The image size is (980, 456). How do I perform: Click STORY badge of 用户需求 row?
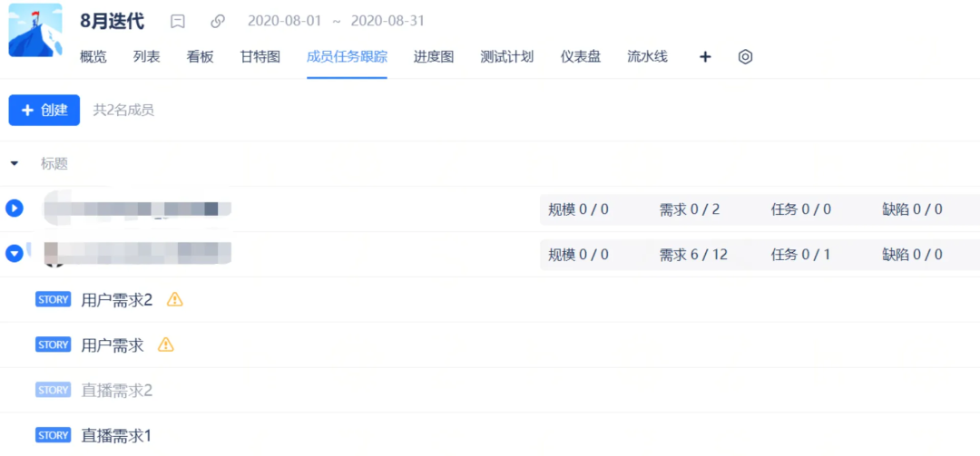[54, 344]
